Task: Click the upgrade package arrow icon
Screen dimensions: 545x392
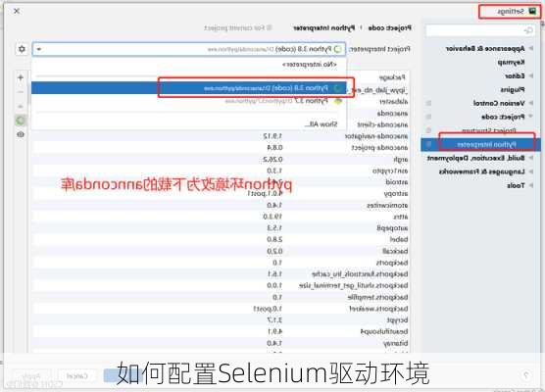Action: pyautogui.click(x=21, y=107)
